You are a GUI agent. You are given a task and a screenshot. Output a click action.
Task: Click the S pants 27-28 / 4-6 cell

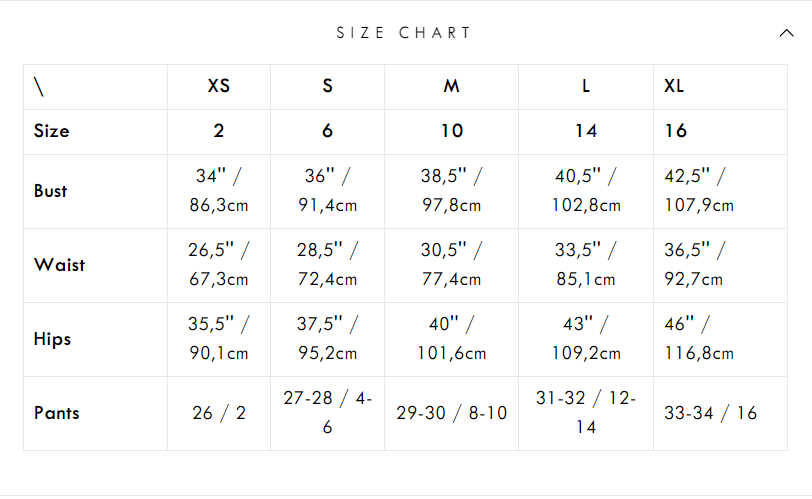tap(328, 413)
